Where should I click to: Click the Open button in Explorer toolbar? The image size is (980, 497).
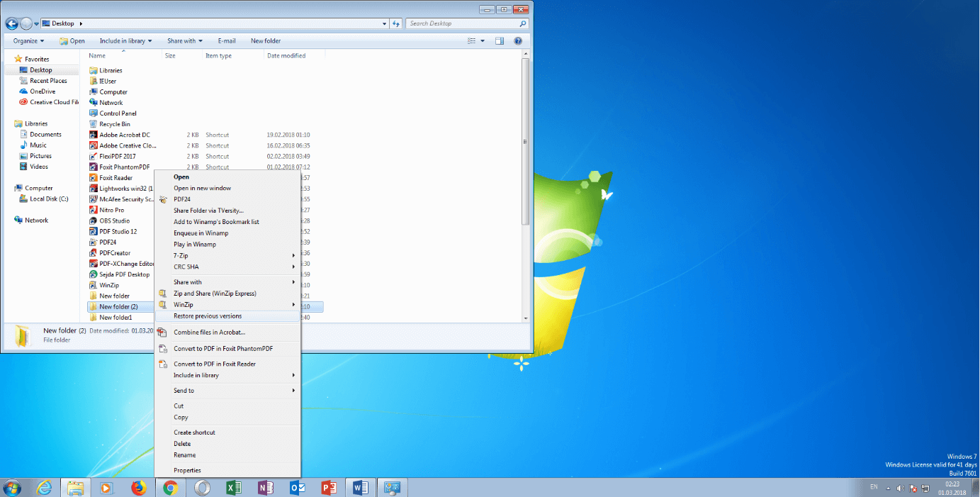click(x=72, y=41)
